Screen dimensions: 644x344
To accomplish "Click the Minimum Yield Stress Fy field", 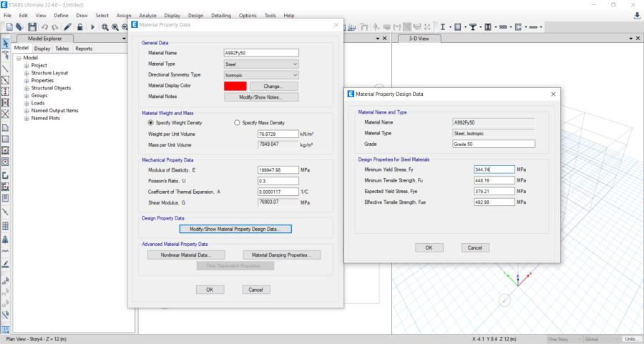I will click(494, 169).
